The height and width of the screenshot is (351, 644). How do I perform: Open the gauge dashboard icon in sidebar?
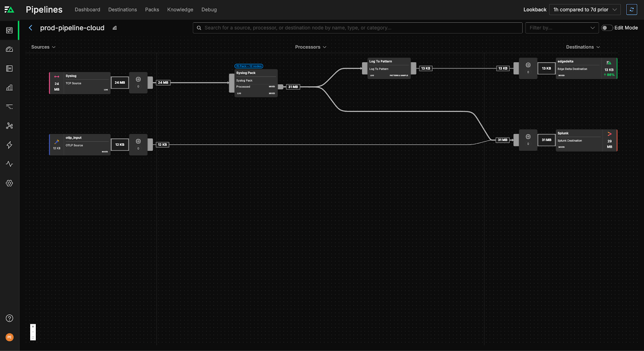9,50
